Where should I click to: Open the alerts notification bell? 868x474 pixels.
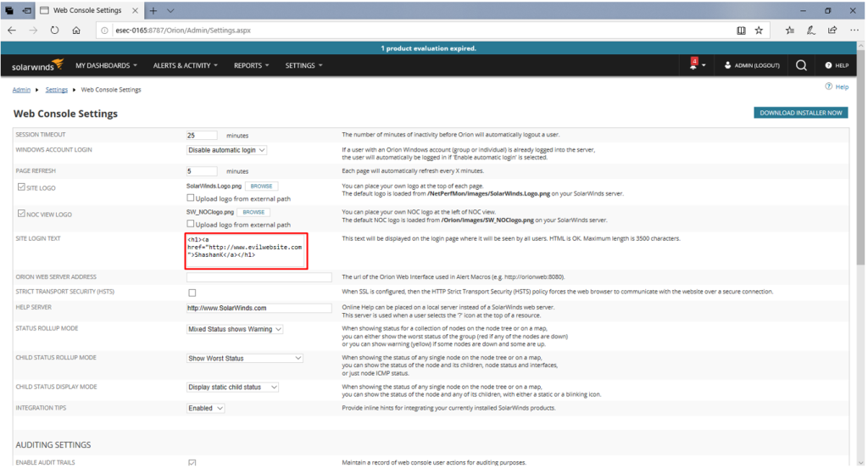click(693, 64)
